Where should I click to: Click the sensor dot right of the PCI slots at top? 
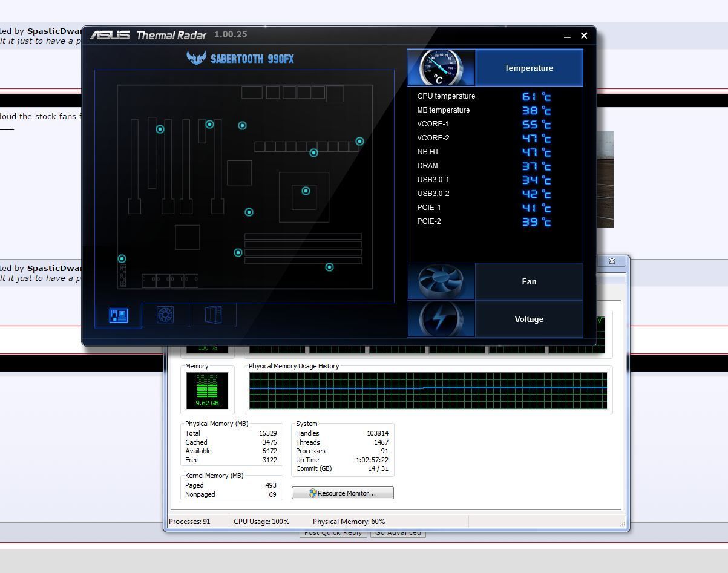coord(242,125)
